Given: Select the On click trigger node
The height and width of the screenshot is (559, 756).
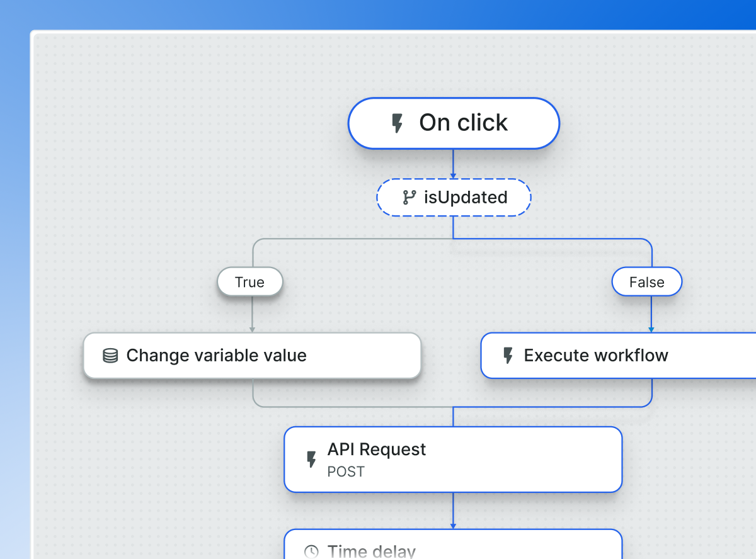Looking at the screenshot, I should point(454,123).
